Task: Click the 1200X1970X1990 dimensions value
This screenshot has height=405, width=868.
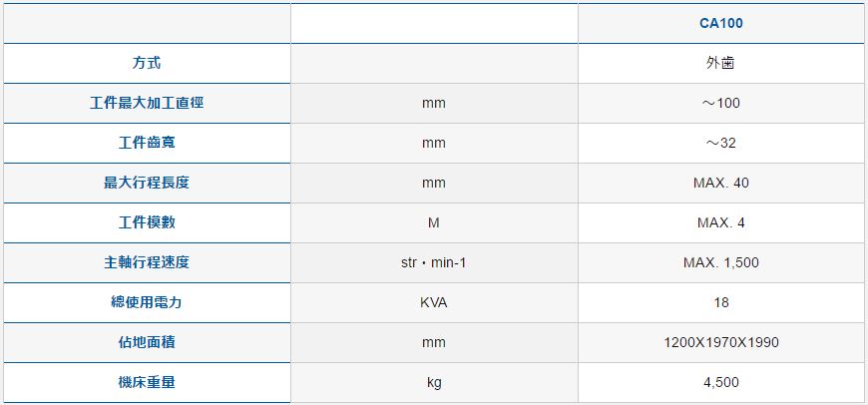Action: [721, 342]
